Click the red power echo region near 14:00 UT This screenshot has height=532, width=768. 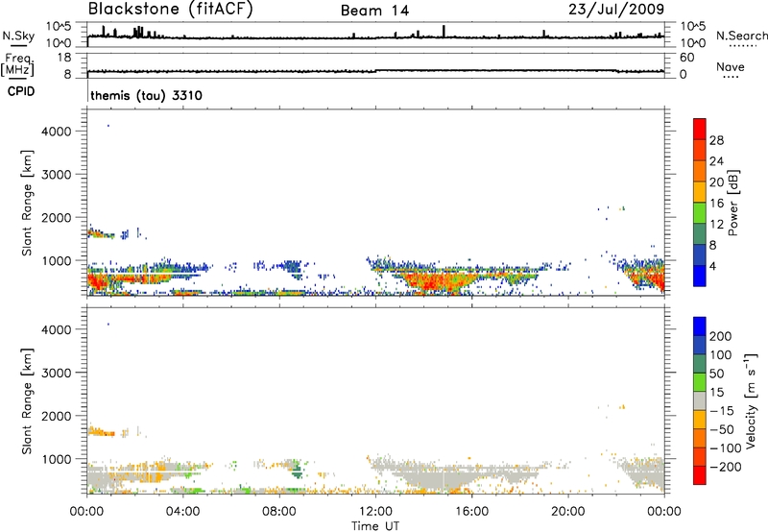(432, 282)
